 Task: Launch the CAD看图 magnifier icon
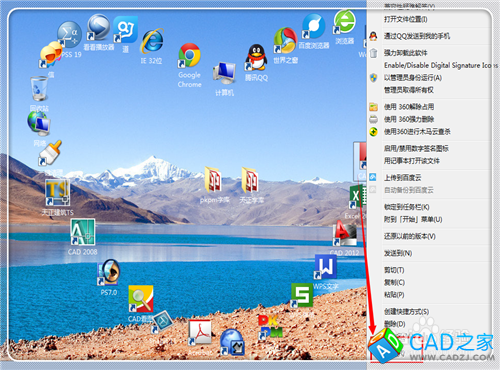(141, 299)
